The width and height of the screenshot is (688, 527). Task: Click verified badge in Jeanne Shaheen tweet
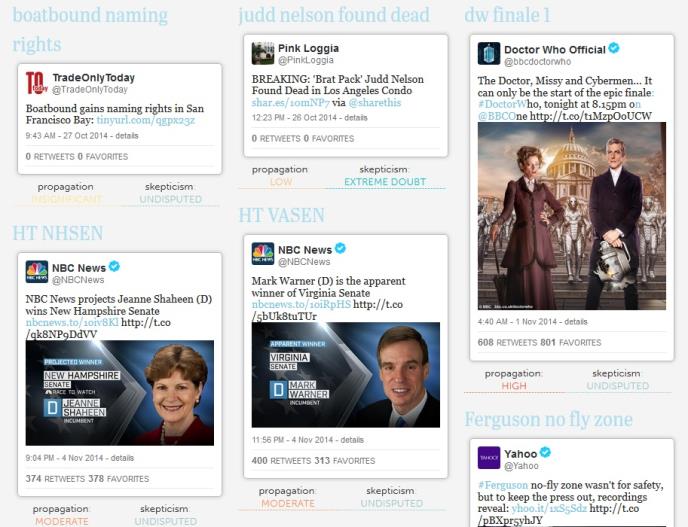(115, 266)
